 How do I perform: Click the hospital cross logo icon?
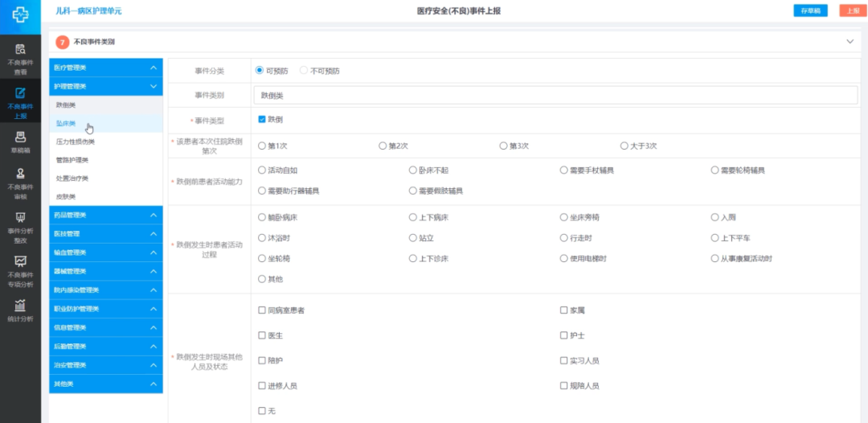(x=20, y=15)
